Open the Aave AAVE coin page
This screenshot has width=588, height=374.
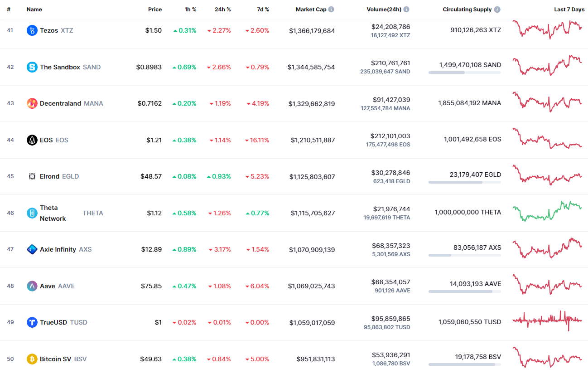tap(51, 286)
